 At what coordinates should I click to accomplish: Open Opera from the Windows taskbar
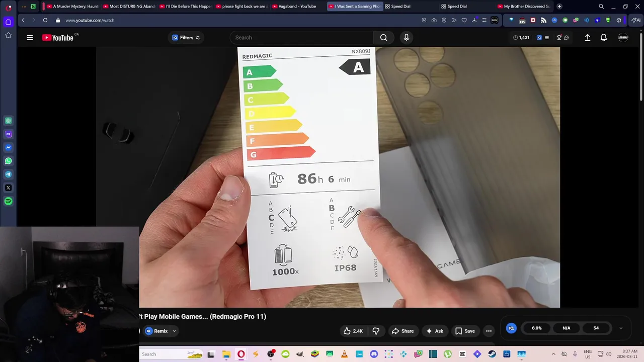[x=241, y=354]
